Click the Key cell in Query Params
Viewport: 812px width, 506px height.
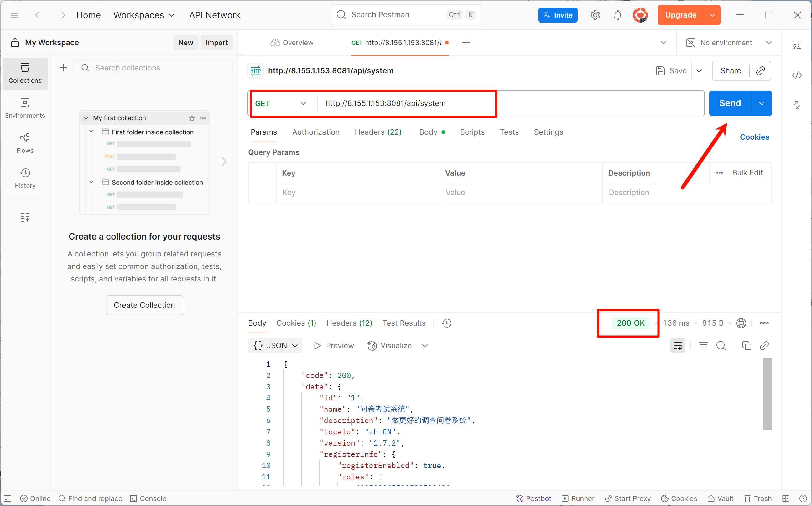[358, 193]
